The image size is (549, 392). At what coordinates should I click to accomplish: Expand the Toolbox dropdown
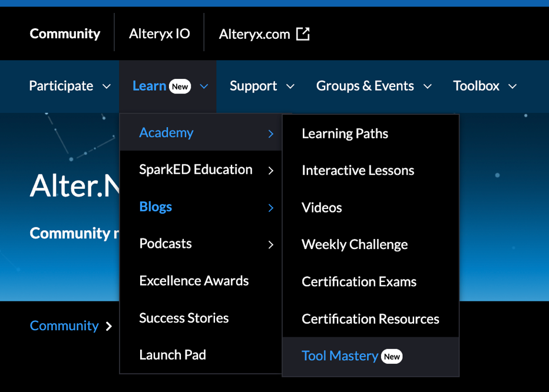click(x=477, y=86)
